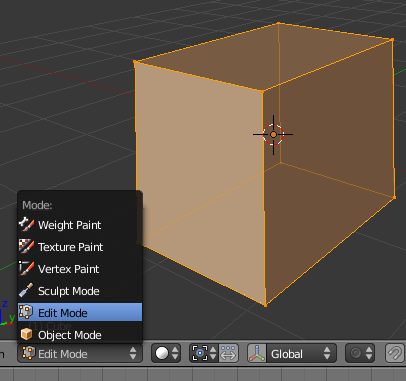Toggle the 3D manipulator axes widget
The height and width of the screenshot is (381, 406).
[x=257, y=353]
